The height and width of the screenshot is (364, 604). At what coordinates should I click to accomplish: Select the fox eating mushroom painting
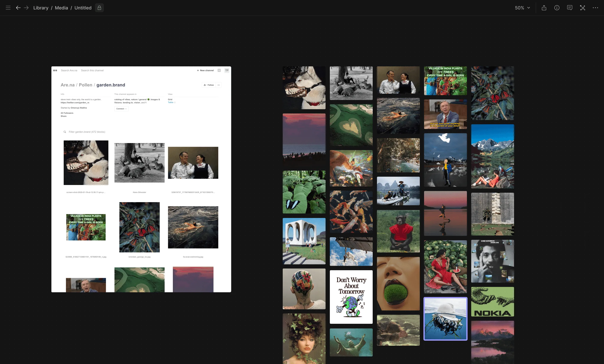351,168
